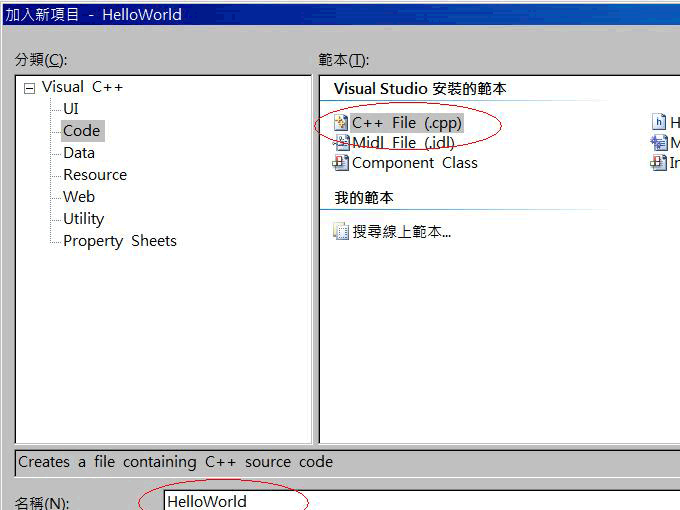The width and height of the screenshot is (680, 510).
Task: Select the Visual C++ category
Action: pyautogui.click(x=82, y=87)
